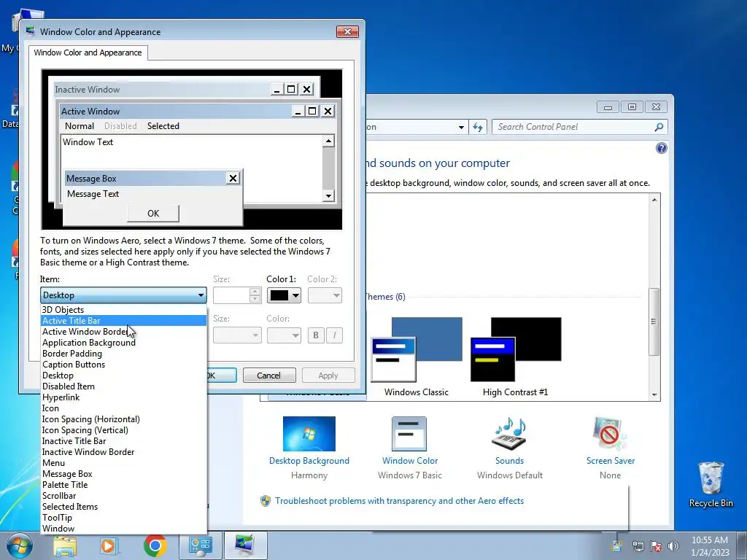Open Sounds settings icon

pyautogui.click(x=509, y=434)
